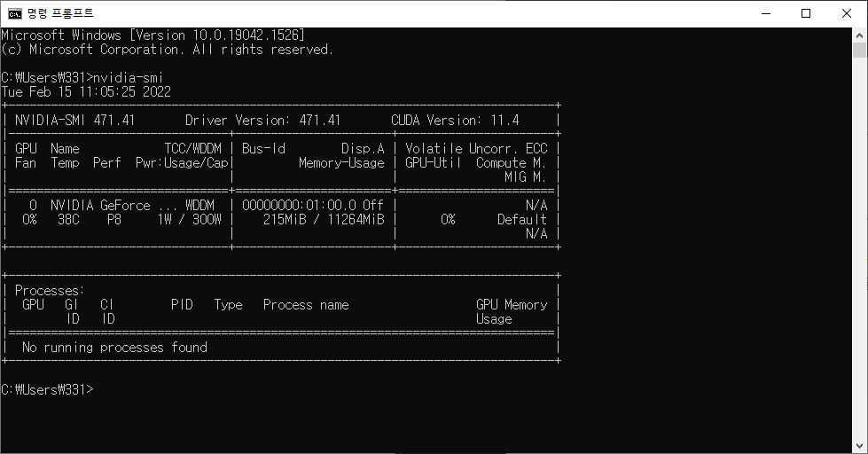This screenshot has width=868, height=454.
Task: Click the Microsoft Corporation copyright line
Action: [x=168, y=50]
